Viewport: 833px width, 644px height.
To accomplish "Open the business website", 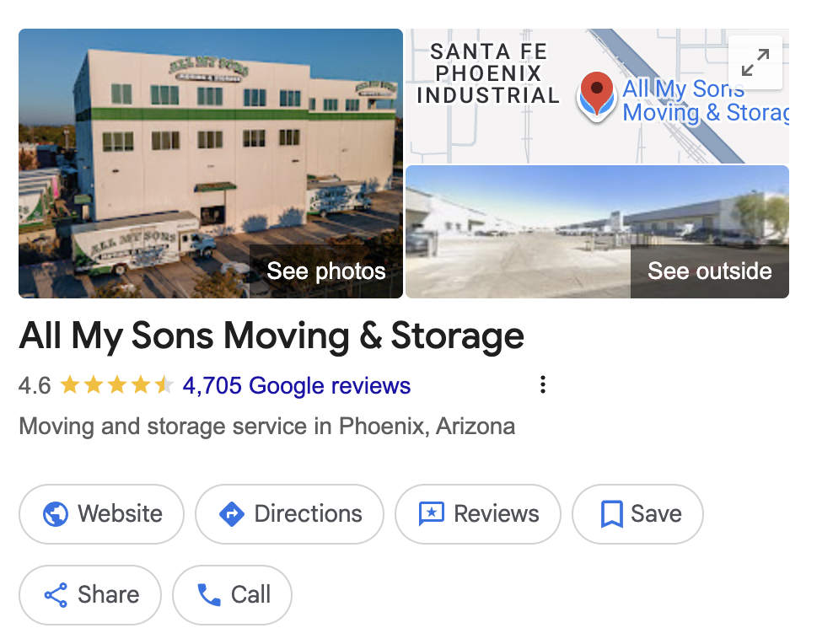I will [101, 513].
